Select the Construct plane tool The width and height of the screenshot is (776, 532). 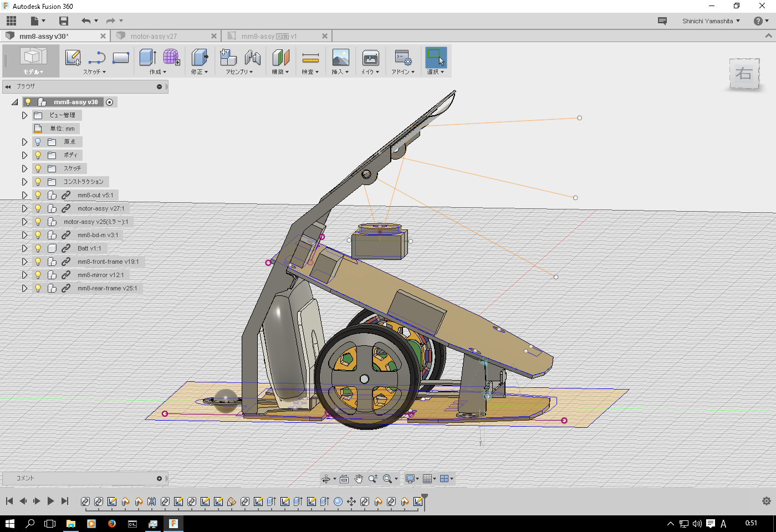[281, 57]
